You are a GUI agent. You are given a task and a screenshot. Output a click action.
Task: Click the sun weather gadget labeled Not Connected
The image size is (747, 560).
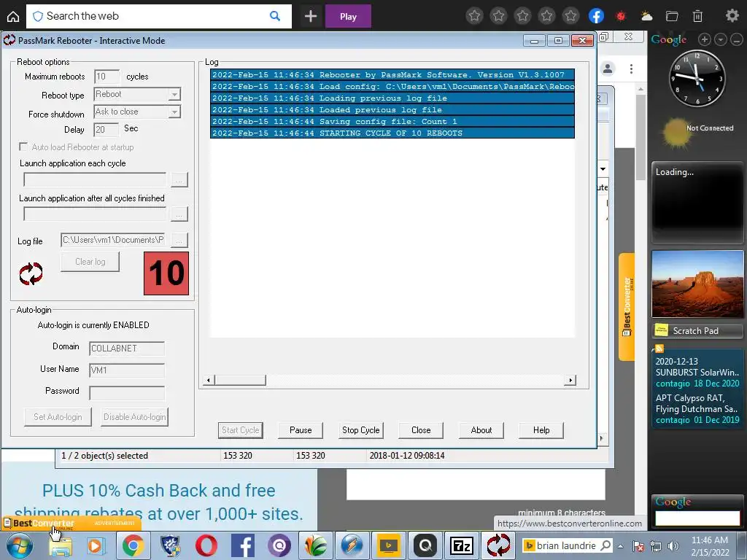click(678, 133)
